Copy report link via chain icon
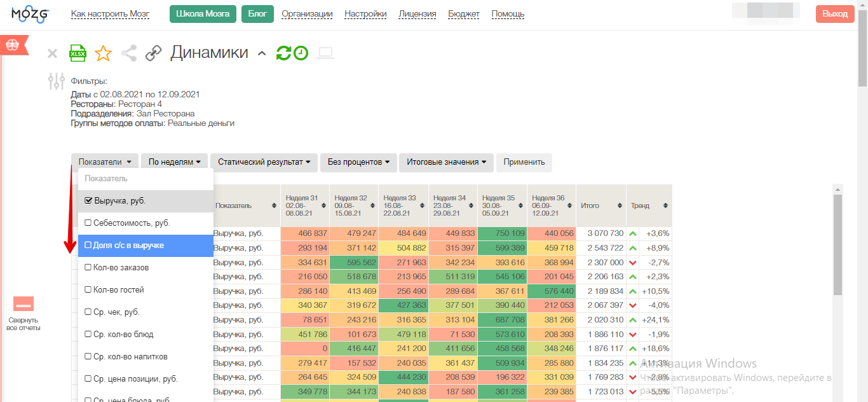The image size is (868, 402). (153, 53)
